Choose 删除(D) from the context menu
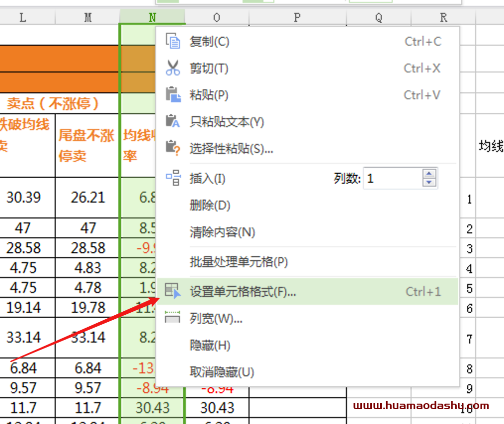Image resolution: width=504 pixels, height=424 pixels. 307,205
